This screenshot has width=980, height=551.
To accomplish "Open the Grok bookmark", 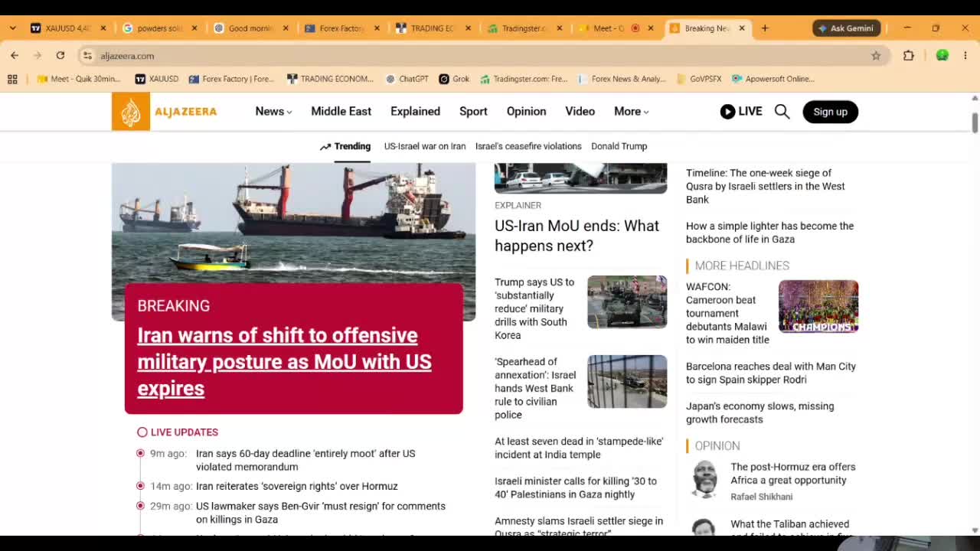I will tap(454, 79).
